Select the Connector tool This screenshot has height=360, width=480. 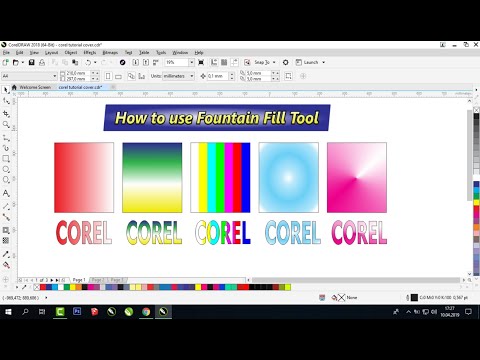coord(6,217)
